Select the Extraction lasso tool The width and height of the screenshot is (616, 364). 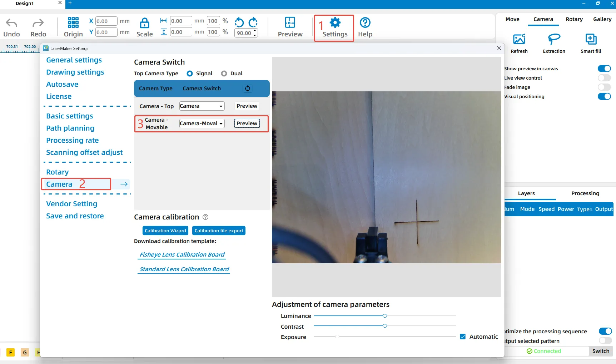pyautogui.click(x=554, y=39)
